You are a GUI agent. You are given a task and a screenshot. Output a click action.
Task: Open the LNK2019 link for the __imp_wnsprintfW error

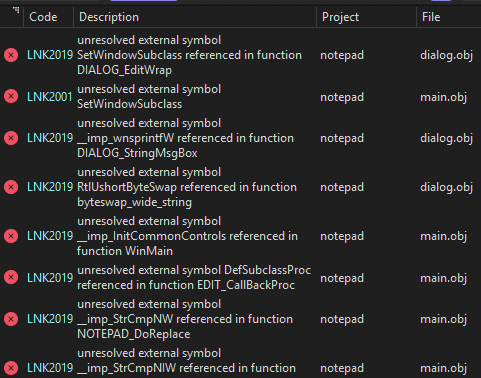coord(50,138)
